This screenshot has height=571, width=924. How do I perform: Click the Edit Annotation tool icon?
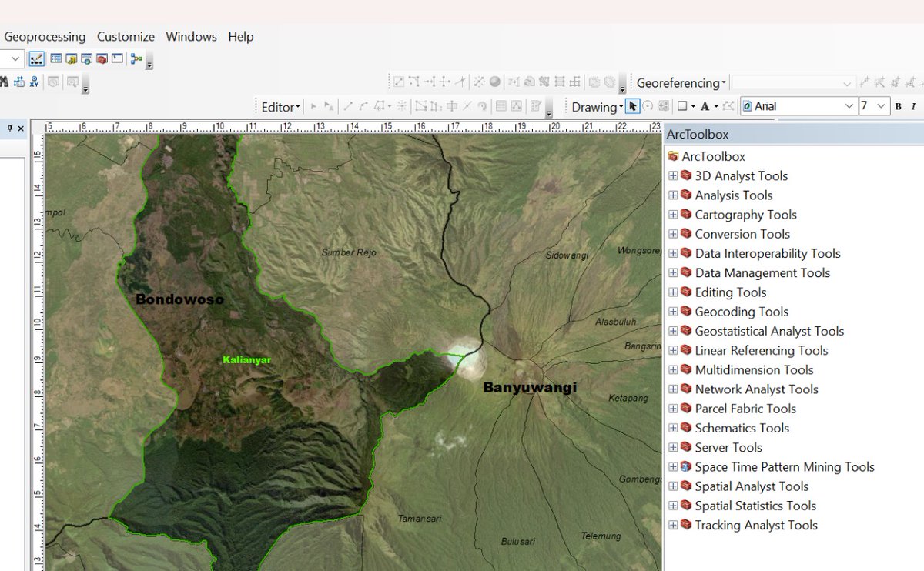(329, 106)
